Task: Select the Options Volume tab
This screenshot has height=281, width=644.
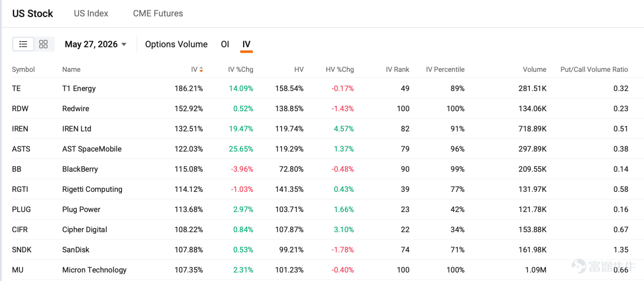Action: click(176, 44)
